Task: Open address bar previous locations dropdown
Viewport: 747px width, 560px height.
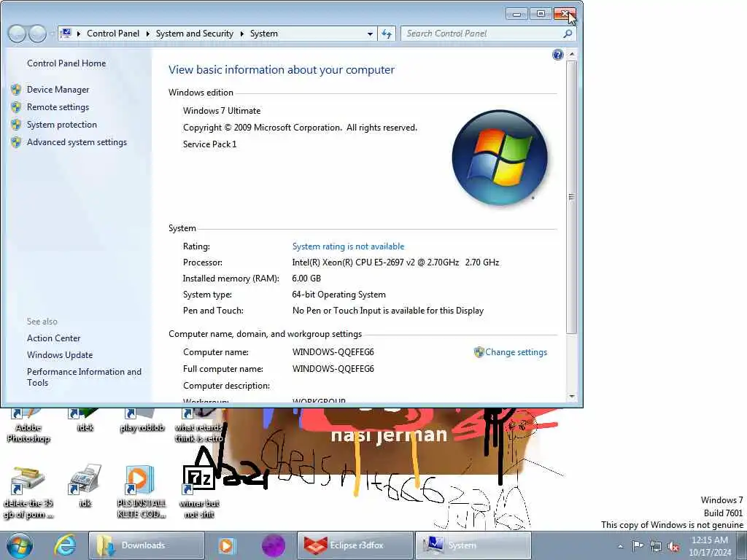Action: point(370,34)
